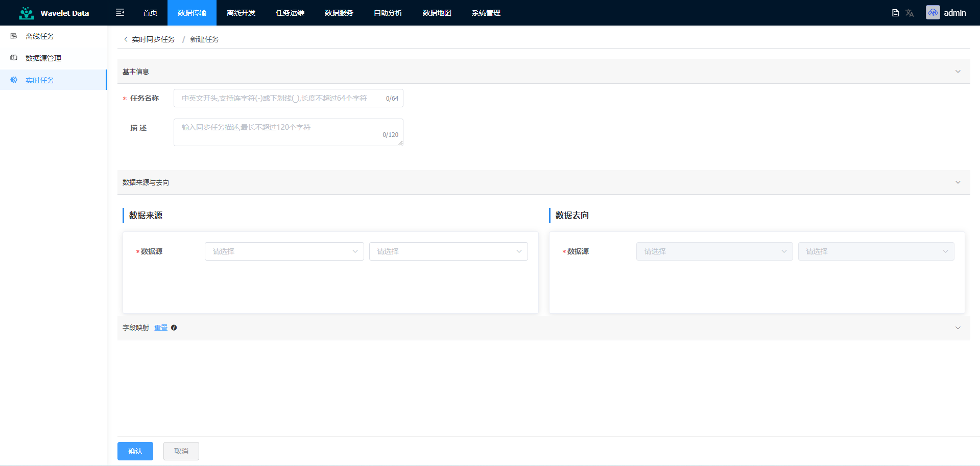Click the 确认 button
Viewport: 980px width, 466px height.
point(135,451)
